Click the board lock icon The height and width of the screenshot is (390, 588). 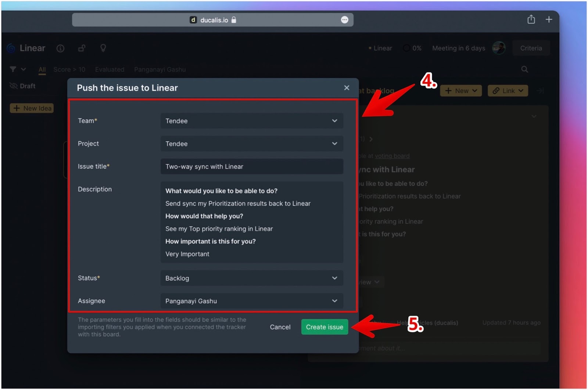pyautogui.click(x=82, y=48)
